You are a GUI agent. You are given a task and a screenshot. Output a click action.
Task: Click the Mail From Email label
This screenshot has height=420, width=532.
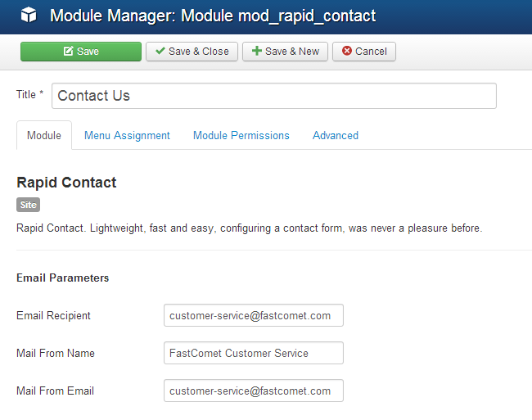55,391
